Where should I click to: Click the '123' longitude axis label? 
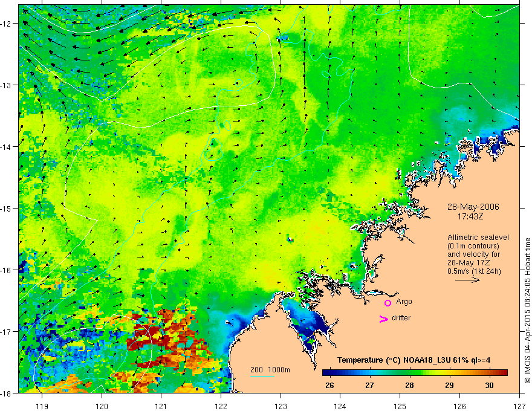(281, 406)
